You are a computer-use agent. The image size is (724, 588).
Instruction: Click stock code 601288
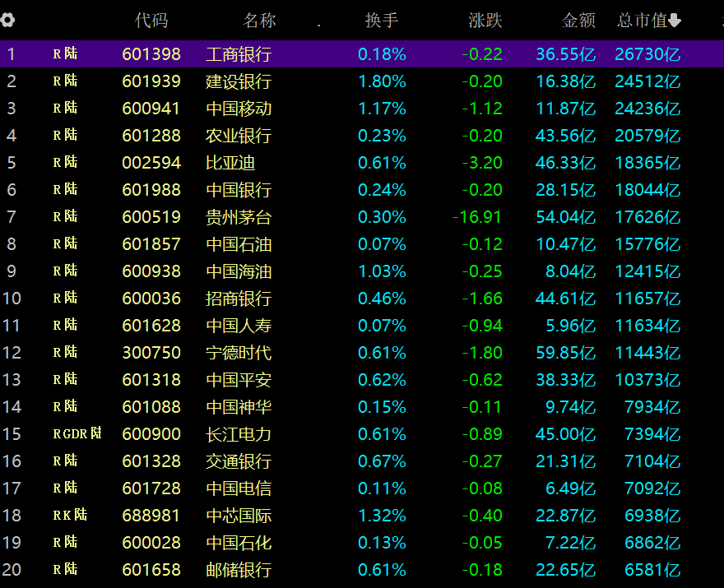(151, 136)
